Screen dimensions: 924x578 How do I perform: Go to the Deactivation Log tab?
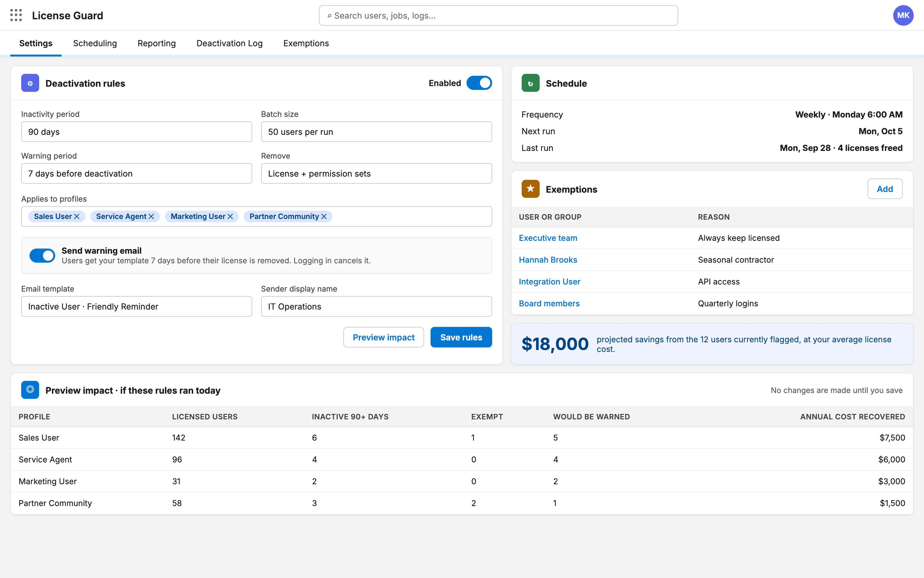(x=229, y=43)
